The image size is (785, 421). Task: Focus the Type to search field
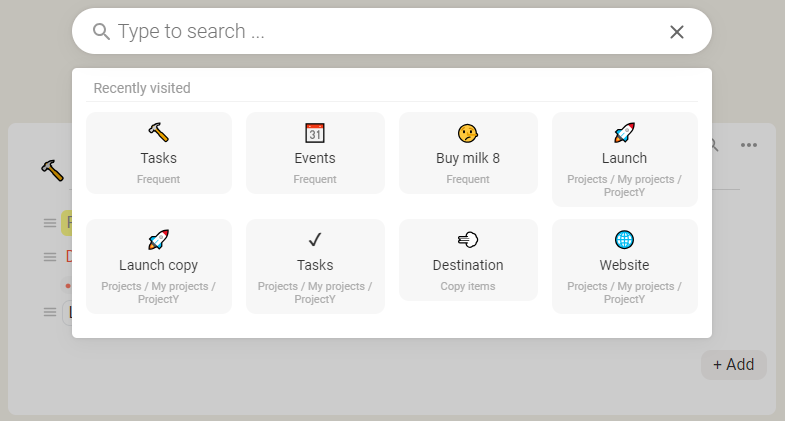[385, 32]
